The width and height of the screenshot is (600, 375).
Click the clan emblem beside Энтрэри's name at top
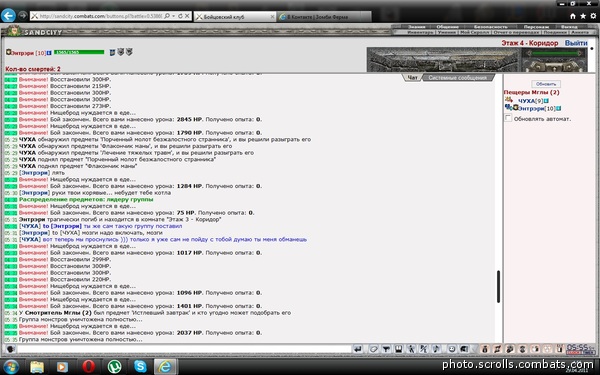pyautogui.click(x=8, y=52)
